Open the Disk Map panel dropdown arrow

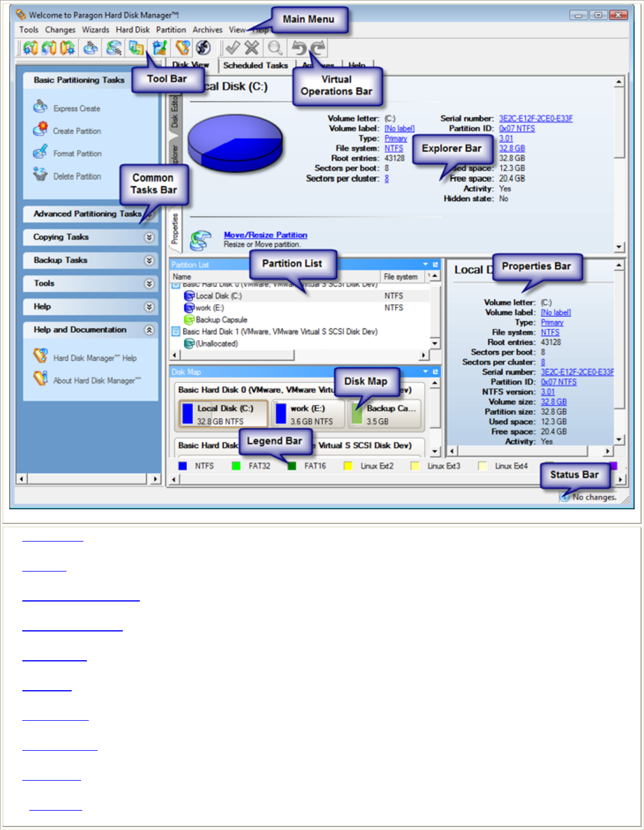[x=426, y=372]
